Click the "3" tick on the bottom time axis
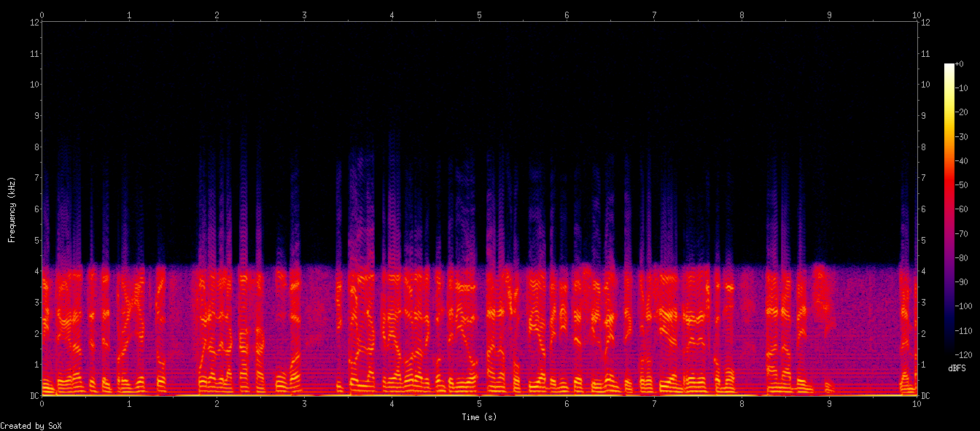 tap(304, 403)
